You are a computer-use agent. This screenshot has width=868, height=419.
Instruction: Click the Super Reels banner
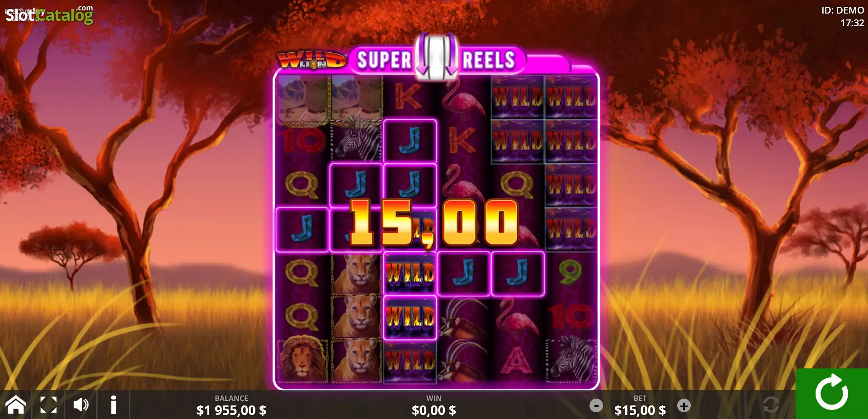[436, 59]
